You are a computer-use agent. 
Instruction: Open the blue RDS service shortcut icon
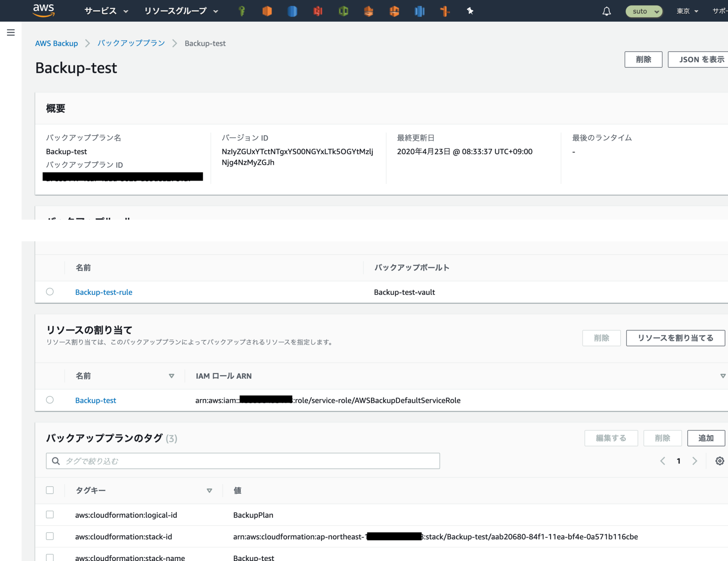292,11
